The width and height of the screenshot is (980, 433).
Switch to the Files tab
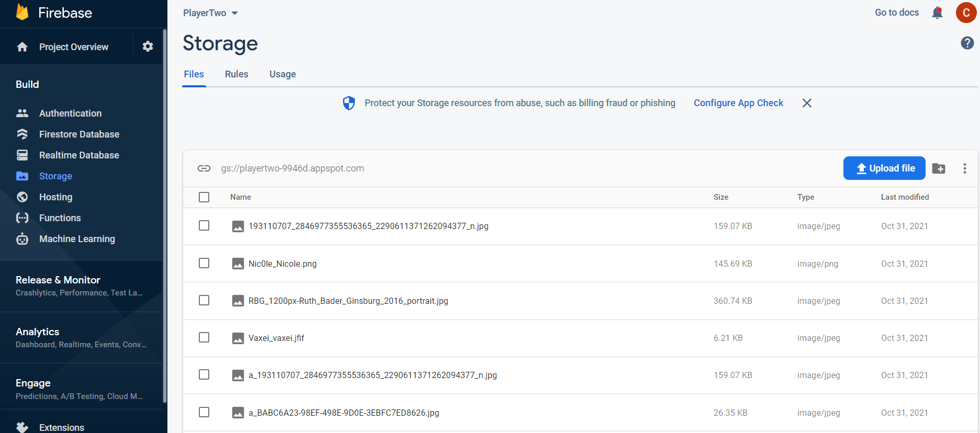click(194, 74)
